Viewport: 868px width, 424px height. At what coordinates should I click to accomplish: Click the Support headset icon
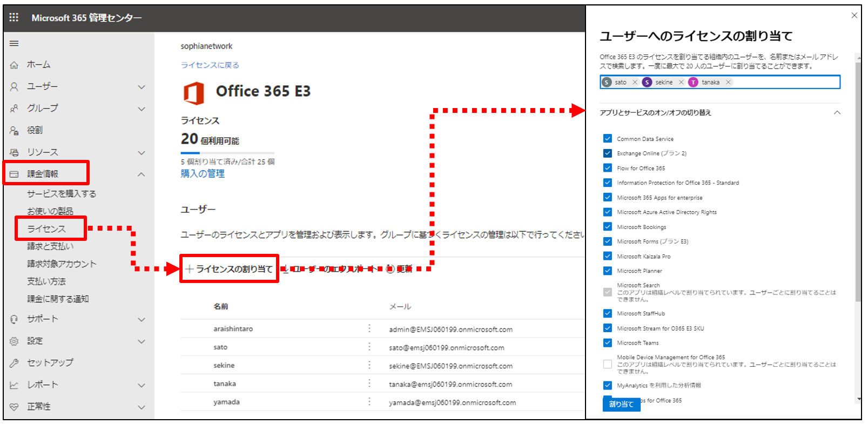coord(14,319)
